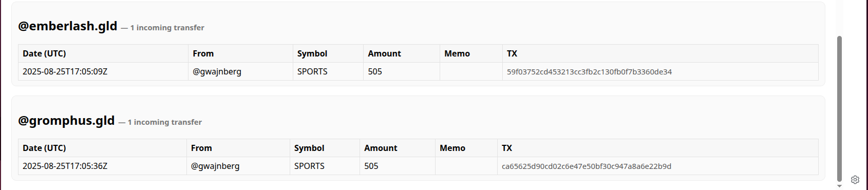Viewport: 868px width, 190px height.
Task: Click the vertical scrollbar thumb
Action: [x=840, y=109]
